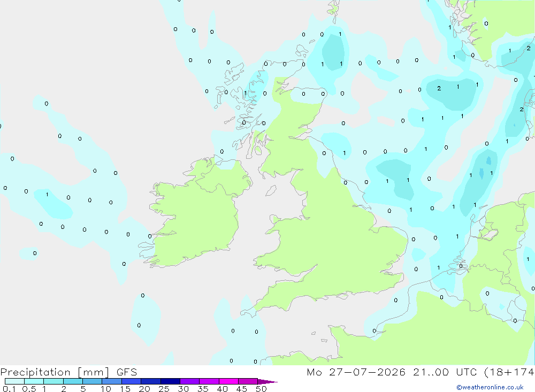
Task: Select the 2–5 mm legend color segment
Action: click(x=73, y=381)
